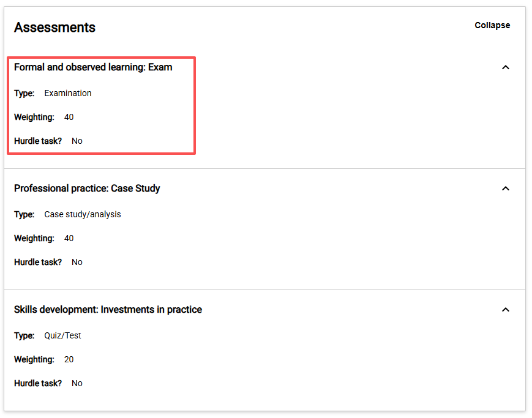Screen dimensions: 532x418
Task: Click weighting value 40 under Case Study
Action: (69, 239)
